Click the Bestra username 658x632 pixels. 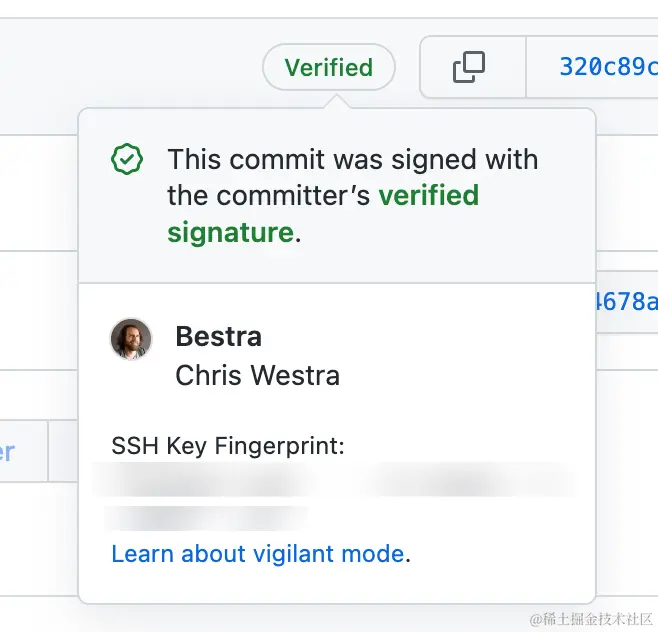219,336
